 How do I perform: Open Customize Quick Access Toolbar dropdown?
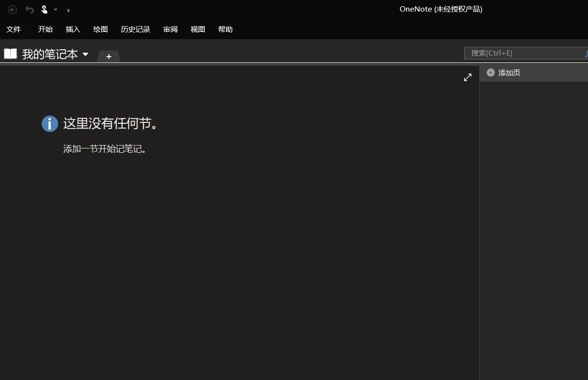(x=68, y=10)
